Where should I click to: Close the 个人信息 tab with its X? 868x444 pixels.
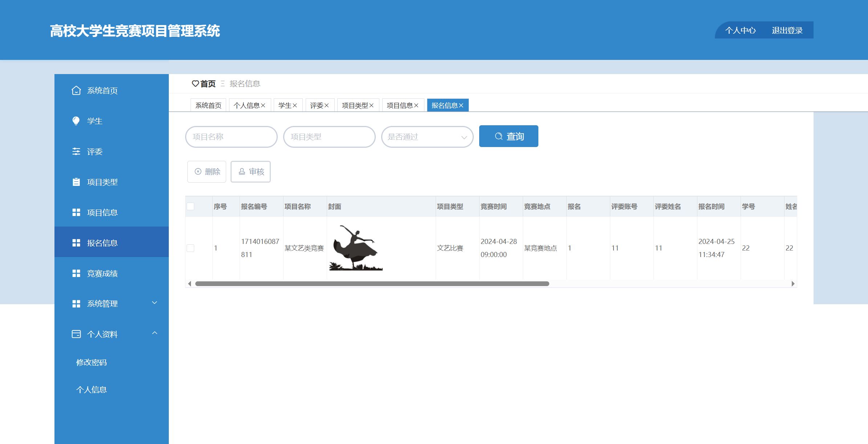263,105
